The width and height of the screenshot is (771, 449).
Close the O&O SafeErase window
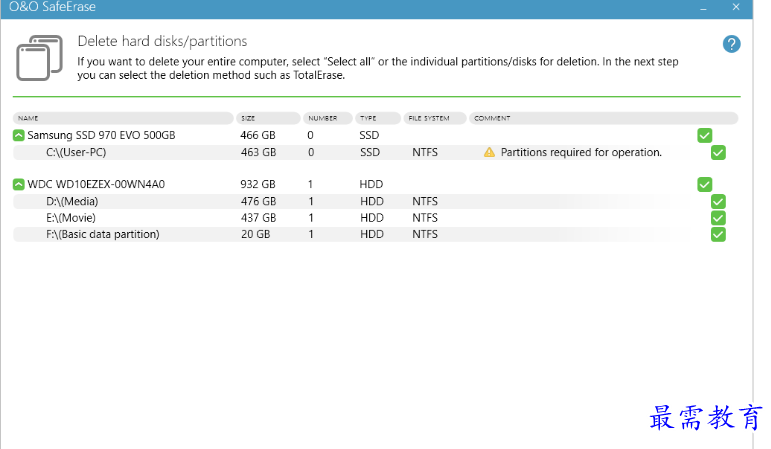pyautogui.click(x=736, y=7)
